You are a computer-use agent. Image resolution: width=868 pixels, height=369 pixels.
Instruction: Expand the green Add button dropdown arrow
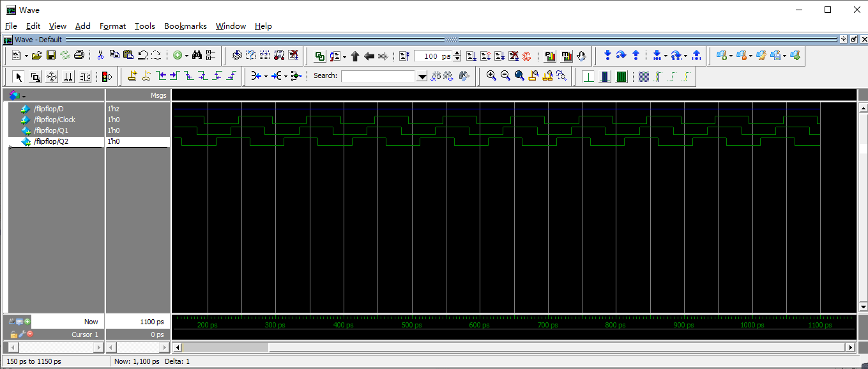point(187,56)
